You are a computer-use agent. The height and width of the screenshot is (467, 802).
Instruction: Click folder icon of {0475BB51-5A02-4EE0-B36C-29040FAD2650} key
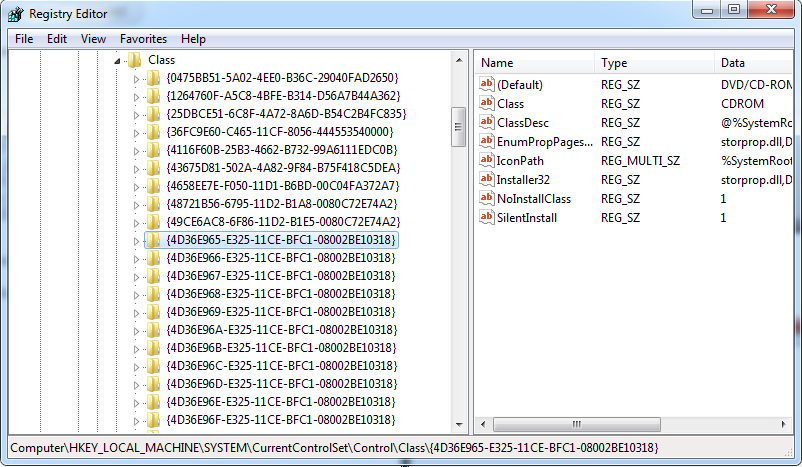coord(153,78)
